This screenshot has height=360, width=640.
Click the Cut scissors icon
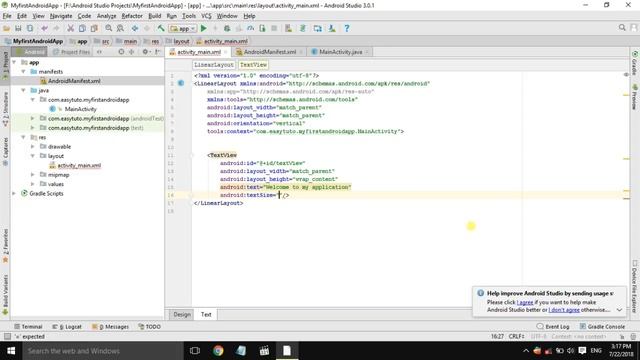click(x=70, y=29)
